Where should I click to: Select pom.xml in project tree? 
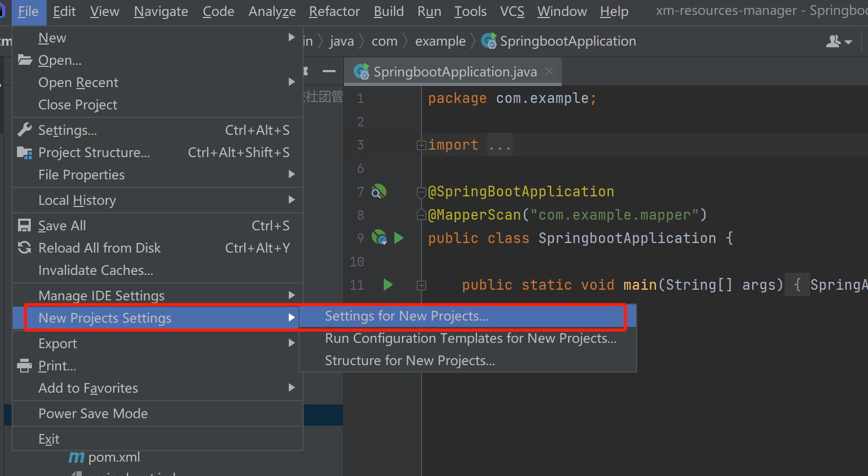[x=114, y=457]
